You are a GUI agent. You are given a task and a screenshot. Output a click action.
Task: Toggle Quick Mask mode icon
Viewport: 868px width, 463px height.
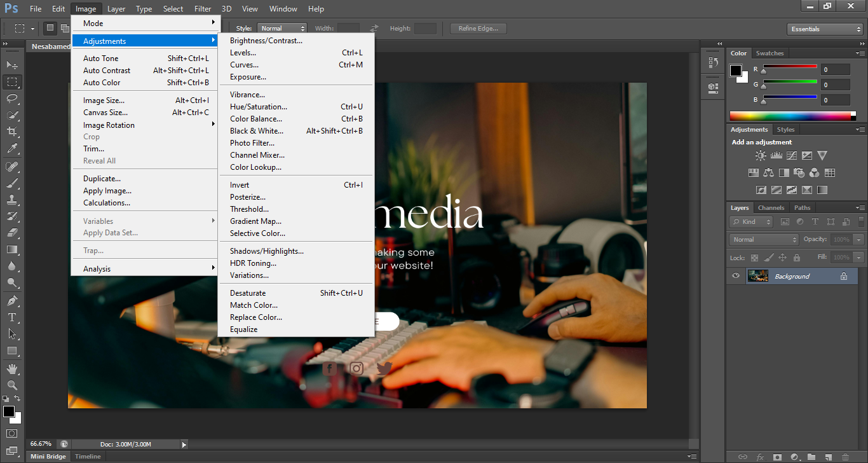(x=12, y=433)
